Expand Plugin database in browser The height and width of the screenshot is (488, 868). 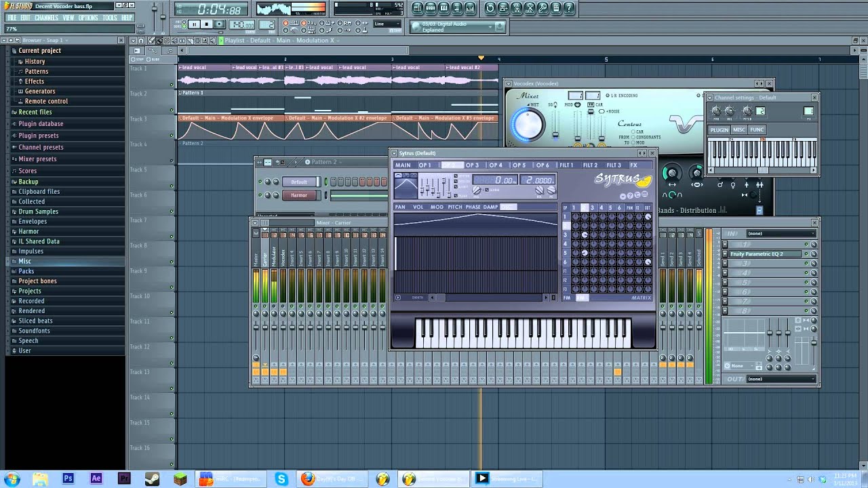pos(41,124)
